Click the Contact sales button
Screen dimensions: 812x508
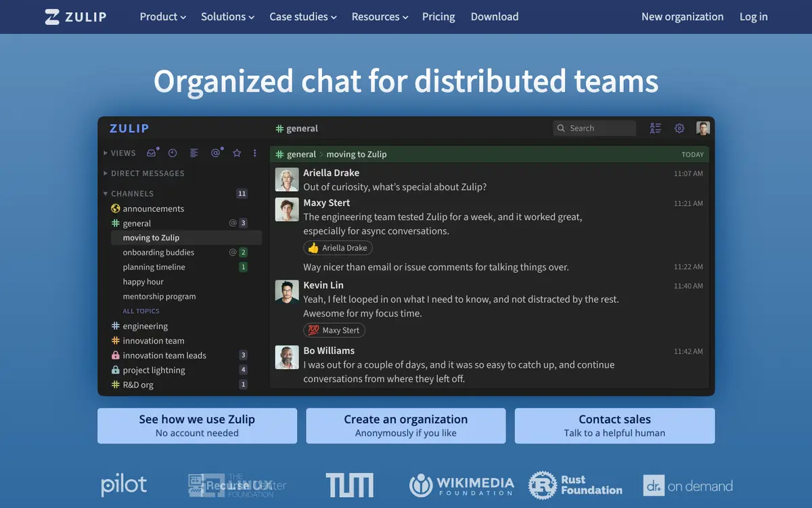(614, 426)
